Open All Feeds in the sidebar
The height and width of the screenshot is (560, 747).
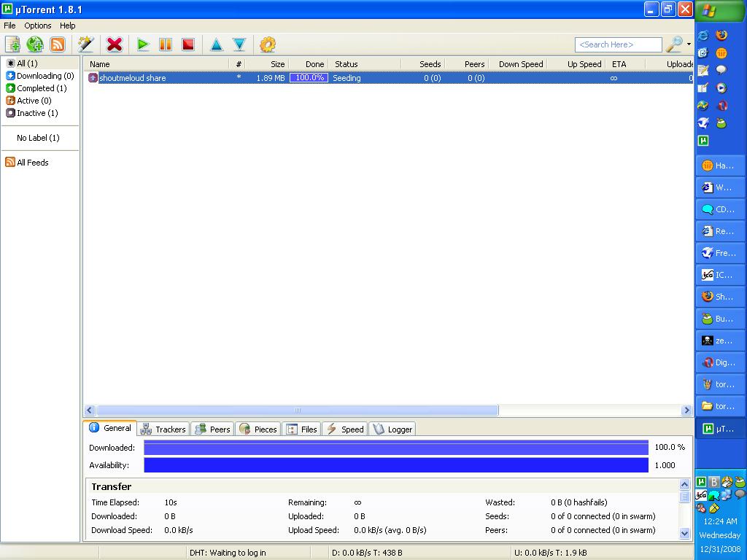point(27,163)
